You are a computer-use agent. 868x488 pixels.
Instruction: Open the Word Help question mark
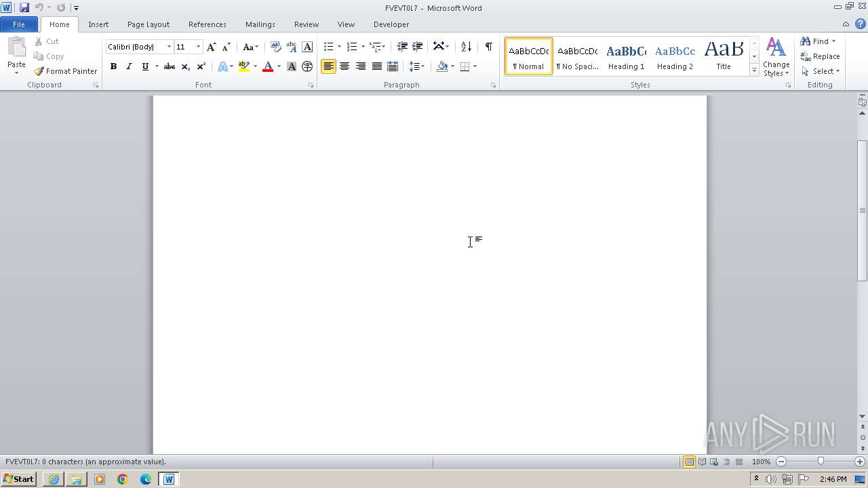[860, 24]
